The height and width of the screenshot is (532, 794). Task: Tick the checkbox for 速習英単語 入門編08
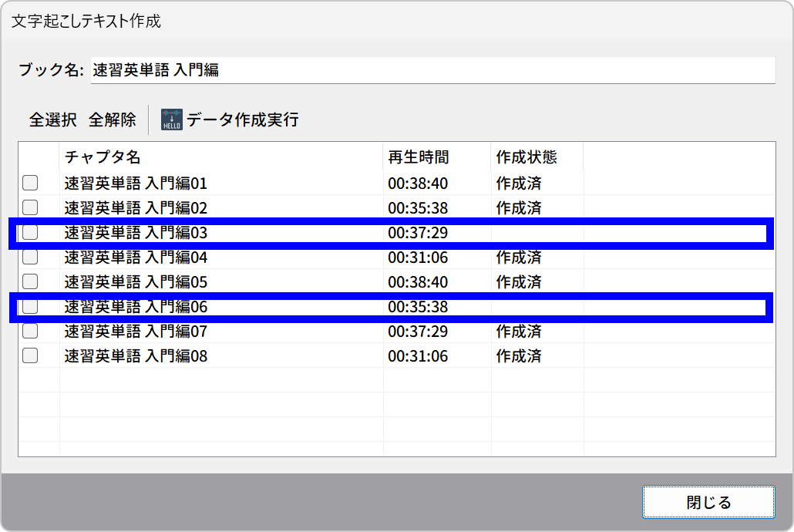pos(30,355)
